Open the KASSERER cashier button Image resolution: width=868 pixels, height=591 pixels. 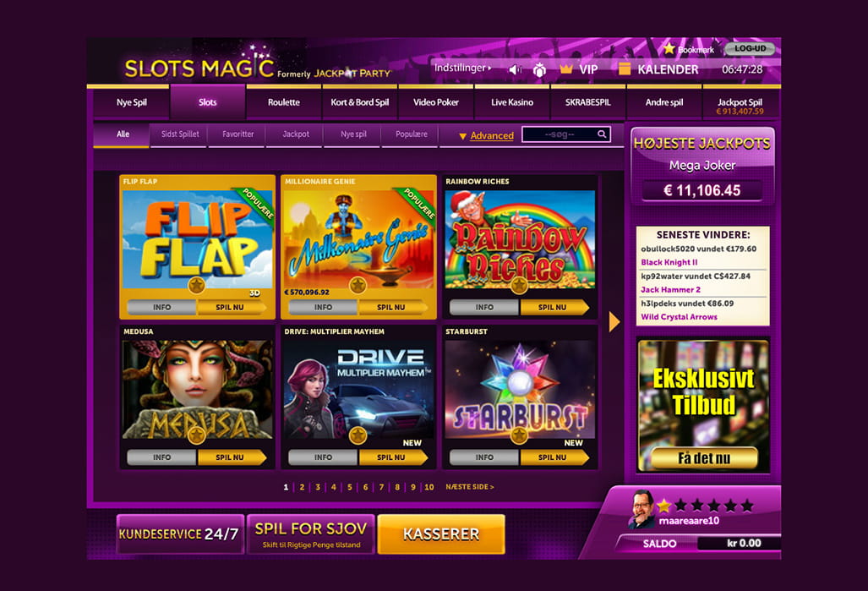(441, 534)
